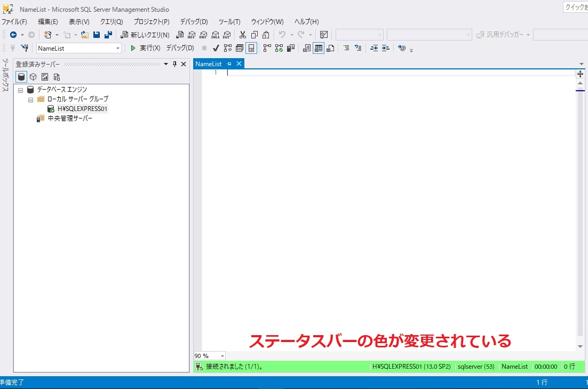Open the ヘルプ(H) menu
This screenshot has height=389, width=588.
tap(306, 22)
